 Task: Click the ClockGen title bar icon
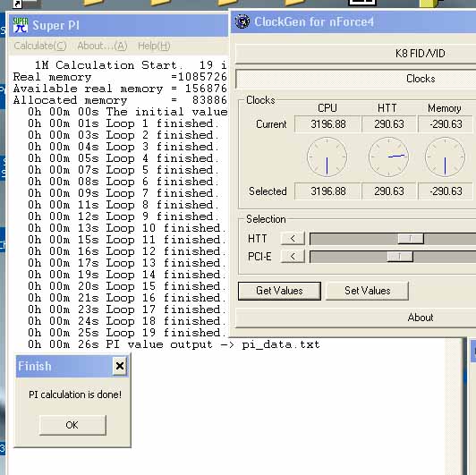pos(242,21)
